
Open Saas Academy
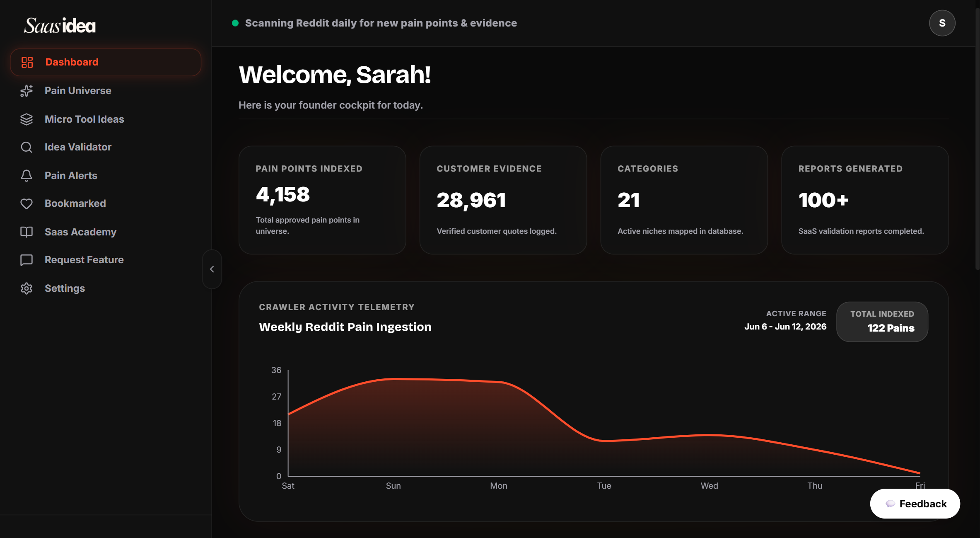[106, 232]
